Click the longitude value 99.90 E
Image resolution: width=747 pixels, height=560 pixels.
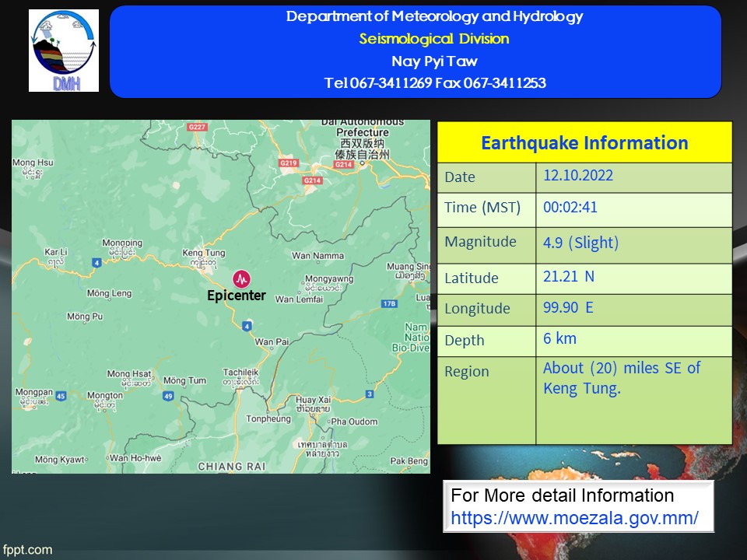568,307
